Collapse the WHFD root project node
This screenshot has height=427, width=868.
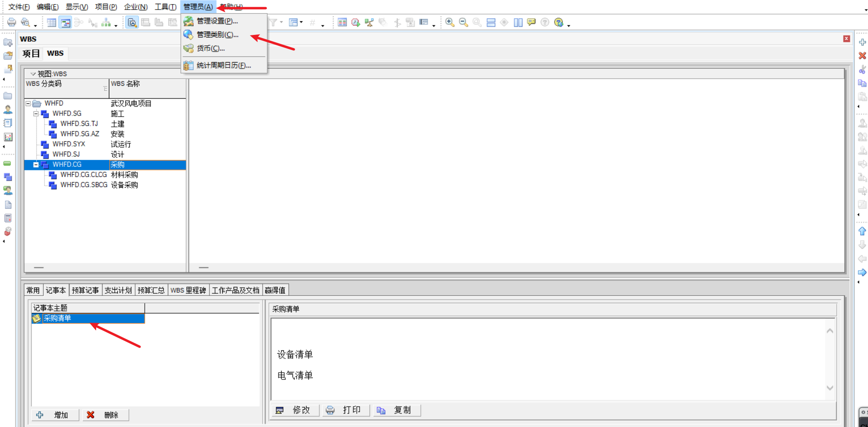pos(28,103)
